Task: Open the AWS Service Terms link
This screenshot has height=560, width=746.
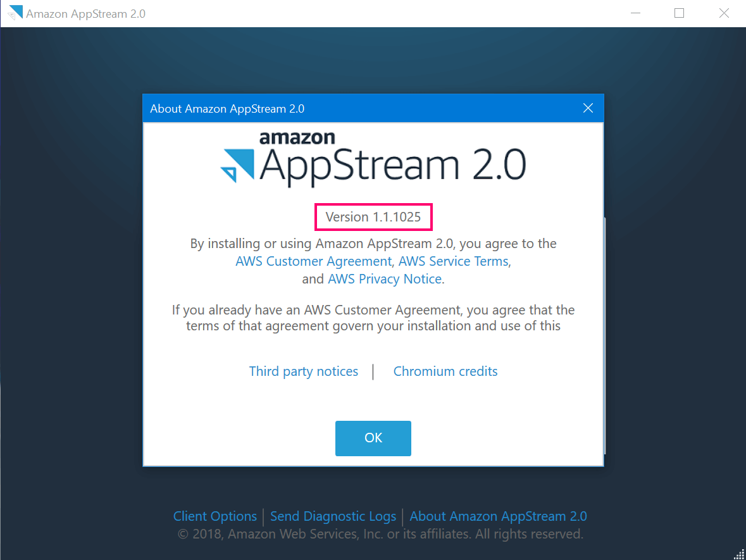Action: point(453,261)
